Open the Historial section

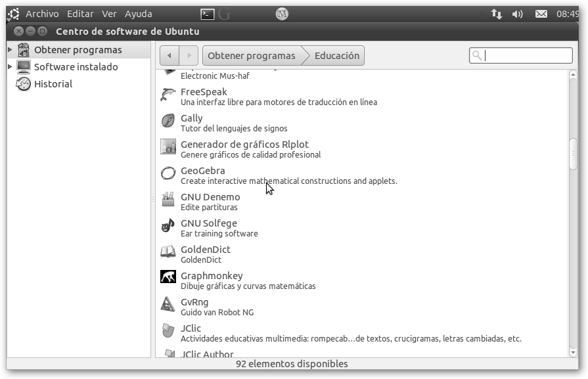click(x=53, y=84)
